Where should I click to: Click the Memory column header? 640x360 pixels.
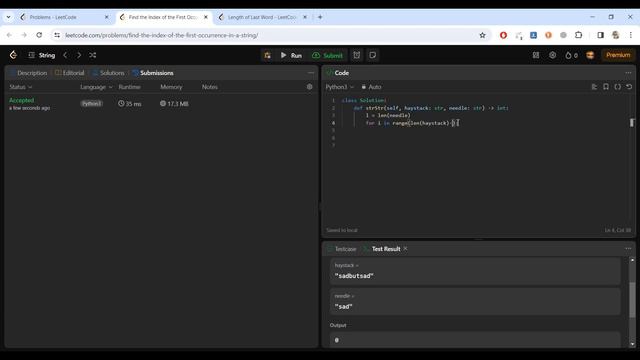pos(171,87)
